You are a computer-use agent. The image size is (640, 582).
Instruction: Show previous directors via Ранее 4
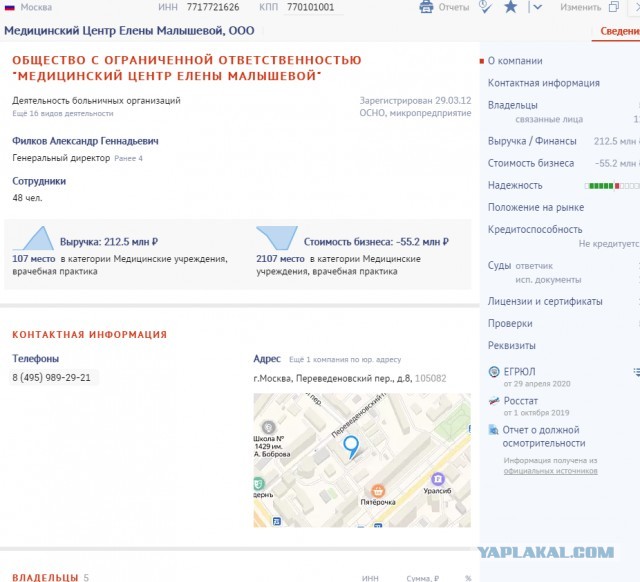[128, 158]
